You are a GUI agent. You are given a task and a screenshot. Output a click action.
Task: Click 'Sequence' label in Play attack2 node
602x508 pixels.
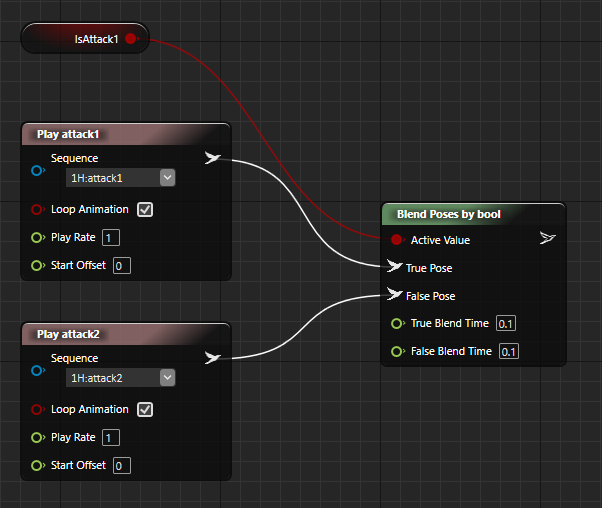74,359
